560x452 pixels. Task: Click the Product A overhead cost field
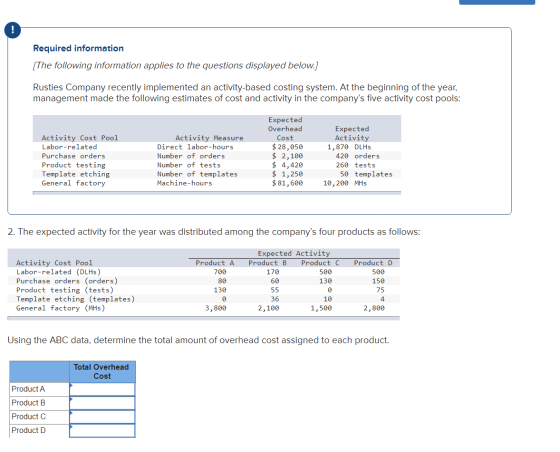[x=102, y=390]
